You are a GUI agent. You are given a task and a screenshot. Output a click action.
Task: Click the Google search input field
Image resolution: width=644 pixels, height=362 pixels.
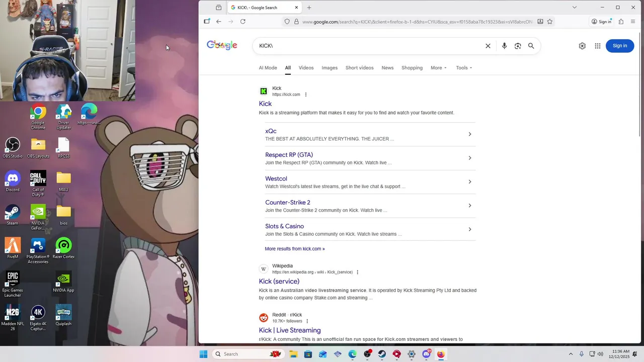[370, 46]
